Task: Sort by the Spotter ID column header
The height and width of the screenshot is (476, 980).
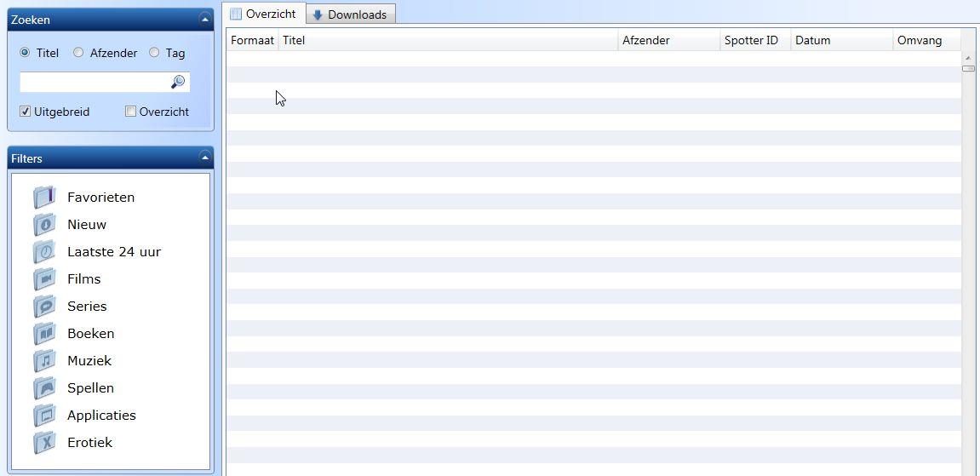Action: pyautogui.click(x=755, y=41)
